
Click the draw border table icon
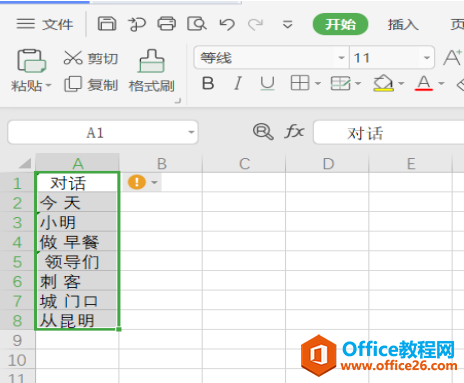(340, 83)
